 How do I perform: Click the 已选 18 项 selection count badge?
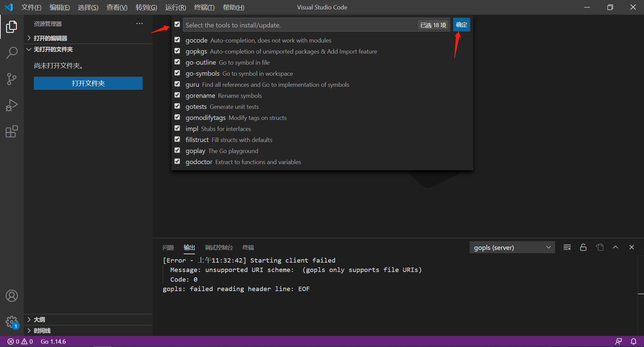[x=433, y=25]
